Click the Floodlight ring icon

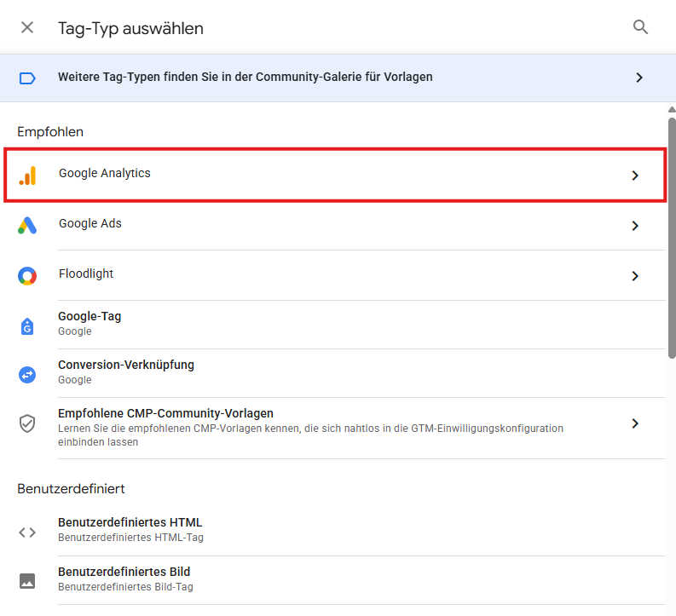[x=27, y=276]
